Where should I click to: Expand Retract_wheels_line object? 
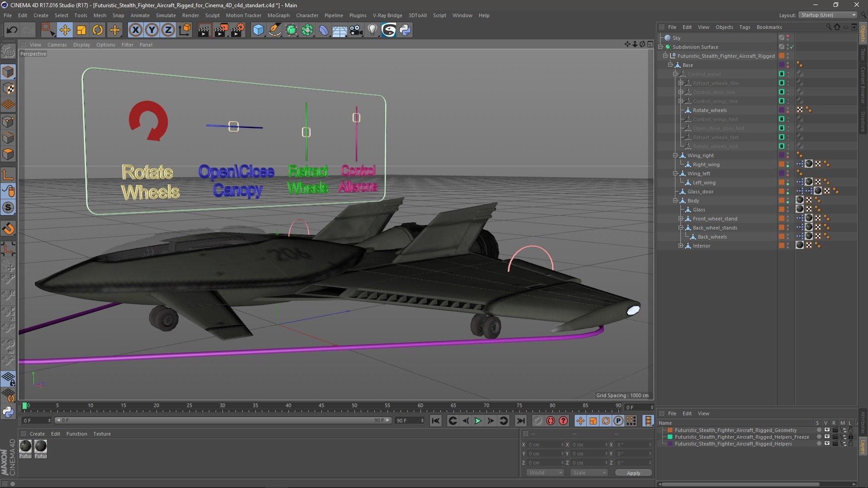click(680, 83)
